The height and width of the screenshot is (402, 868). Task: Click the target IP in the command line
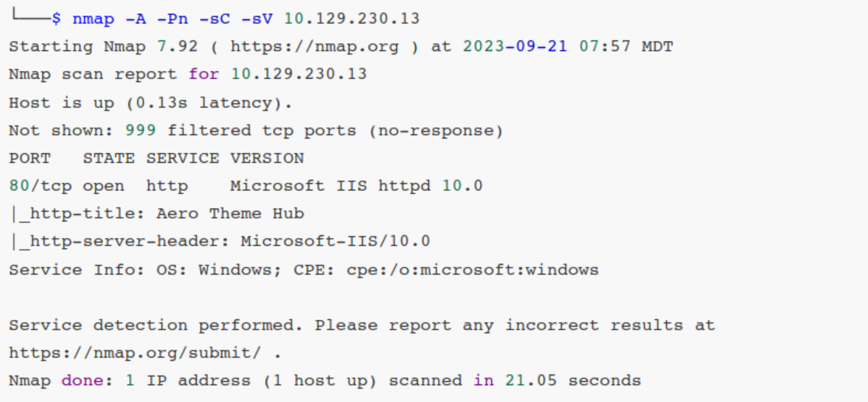pyautogui.click(x=352, y=18)
